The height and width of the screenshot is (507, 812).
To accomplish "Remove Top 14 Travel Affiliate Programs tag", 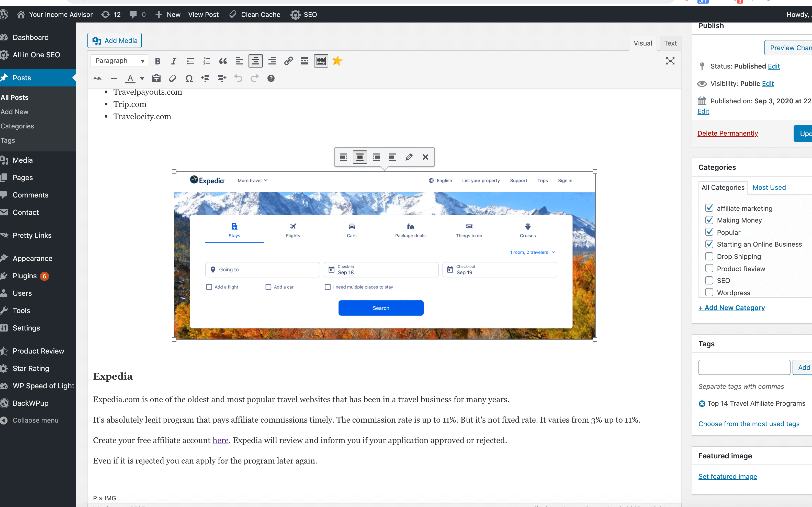I will (702, 403).
